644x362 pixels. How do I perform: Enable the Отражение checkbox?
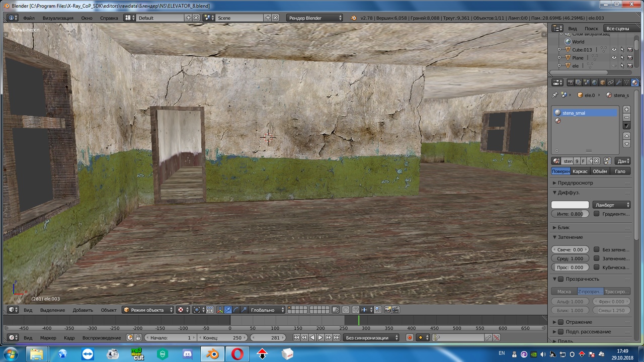coord(560,322)
